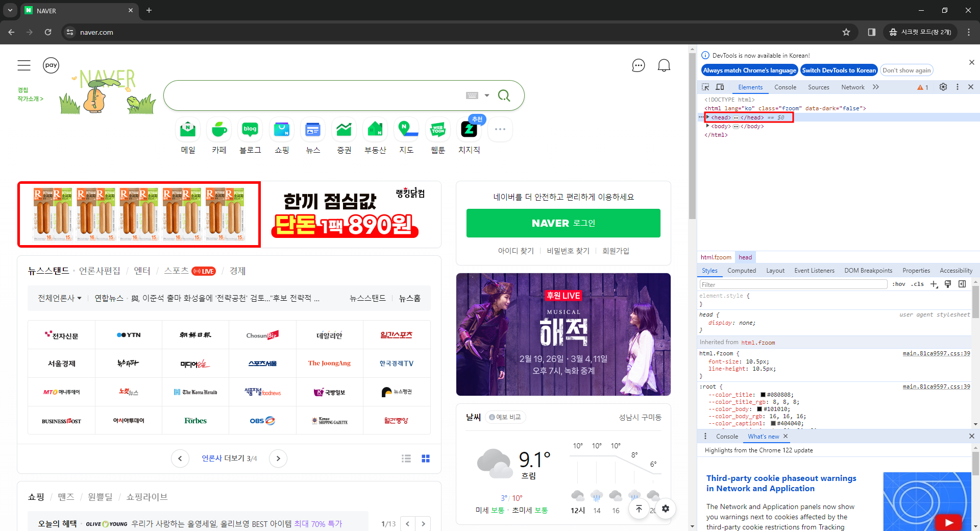Open the Accessibility tab
Screen dimensions: 980x531
coord(956,271)
